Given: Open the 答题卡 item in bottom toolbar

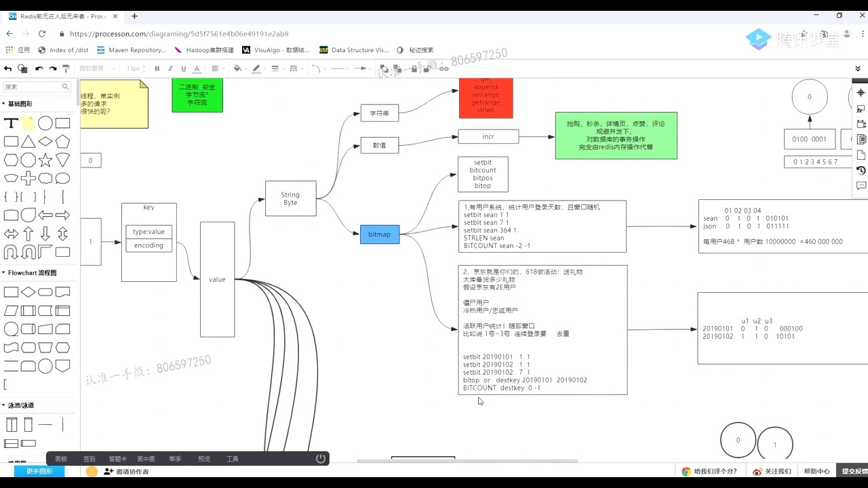Looking at the screenshot, I should tap(118, 459).
